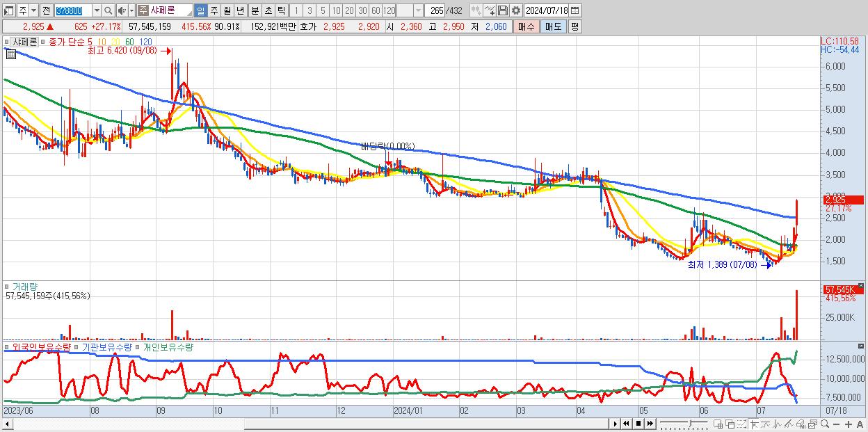Click the wave line chart icon
The width and height of the screenshot is (868, 432).
coord(778,424)
